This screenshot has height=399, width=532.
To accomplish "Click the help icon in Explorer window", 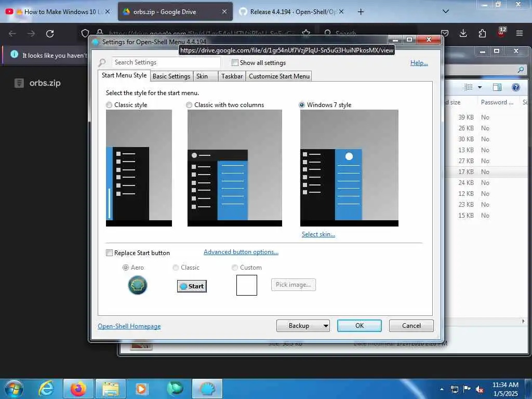I will point(516,87).
